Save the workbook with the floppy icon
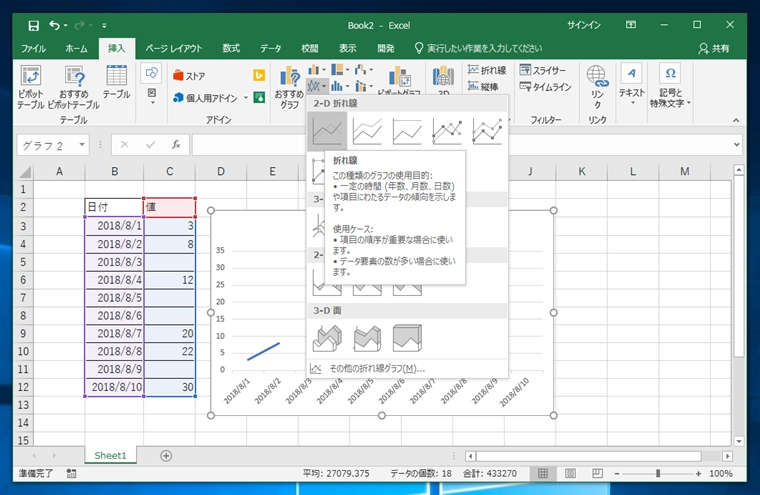Image resolution: width=760 pixels, height=495 pixels. [33, 26]
